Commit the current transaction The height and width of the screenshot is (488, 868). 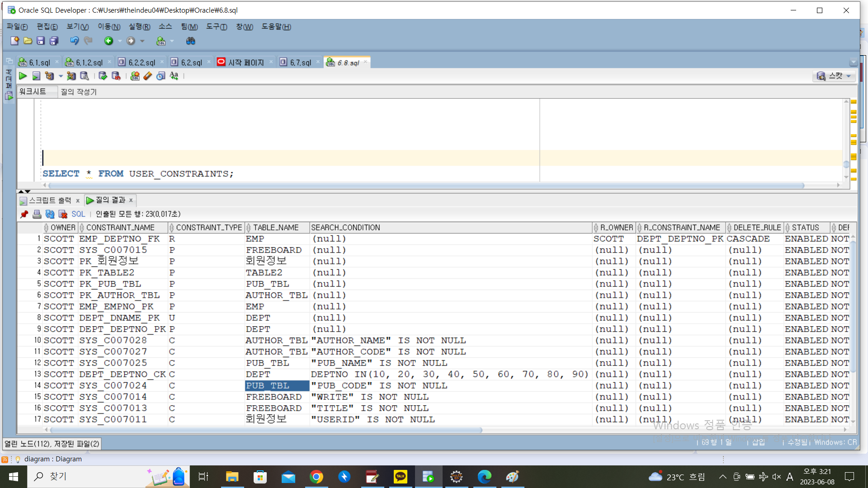(103, 76)
